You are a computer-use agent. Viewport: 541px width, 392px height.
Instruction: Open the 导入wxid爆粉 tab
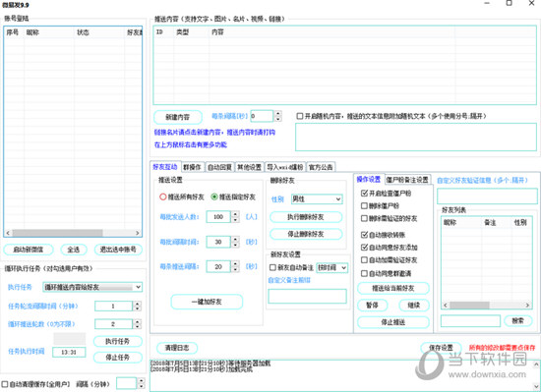285,167
